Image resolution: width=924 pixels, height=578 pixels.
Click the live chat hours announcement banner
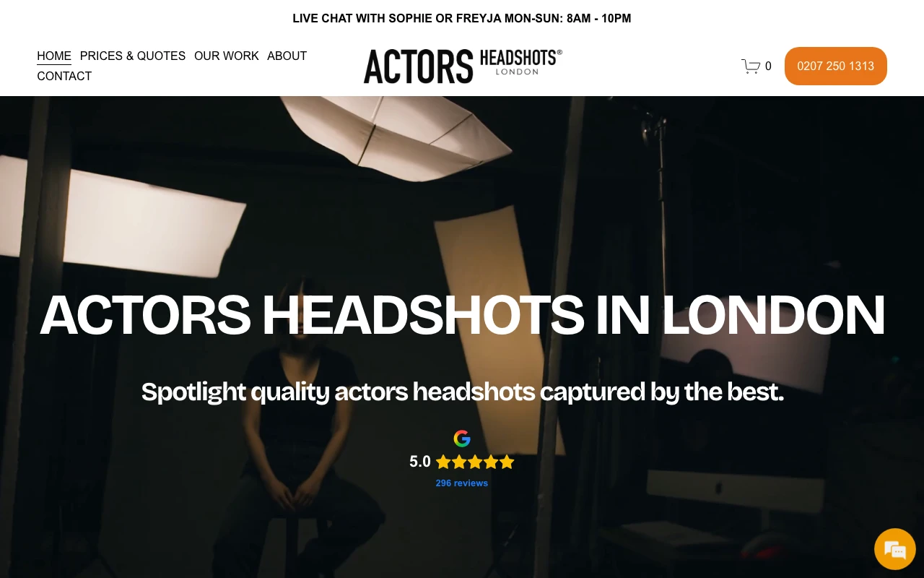coord(462,18)
